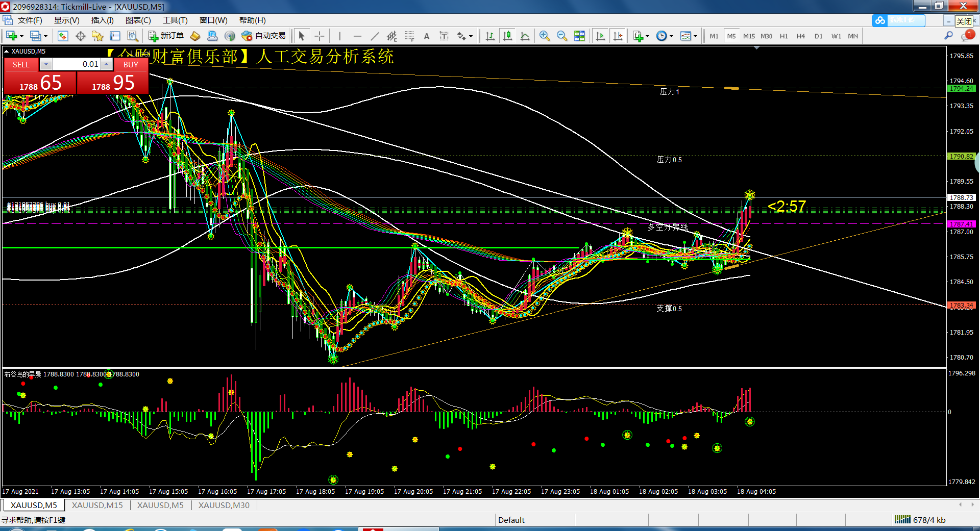Switch chart to bar chart view
The image size is (980, 531).
point(490,36)
